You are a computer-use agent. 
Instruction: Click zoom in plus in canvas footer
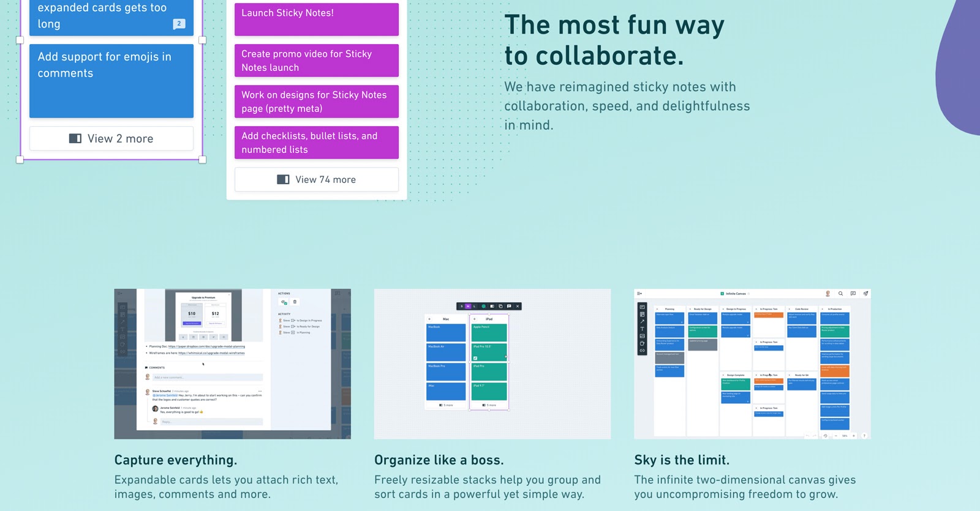(854, 436)
